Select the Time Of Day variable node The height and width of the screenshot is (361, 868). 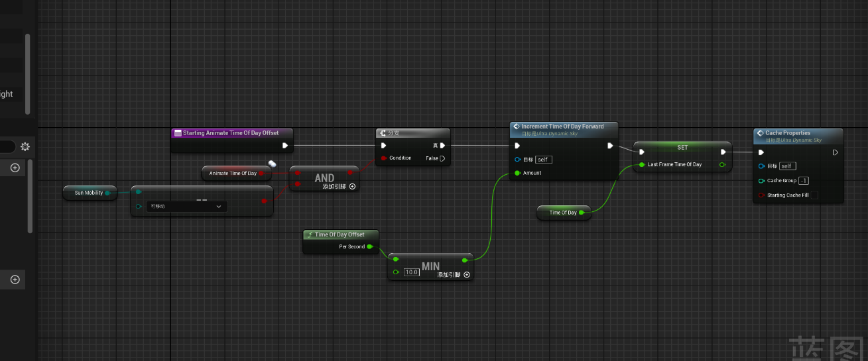pos(564,213)
